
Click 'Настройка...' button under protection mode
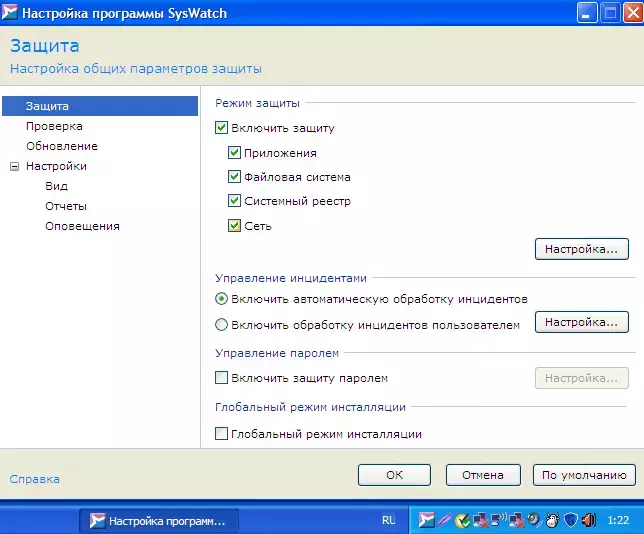[582, 249]
